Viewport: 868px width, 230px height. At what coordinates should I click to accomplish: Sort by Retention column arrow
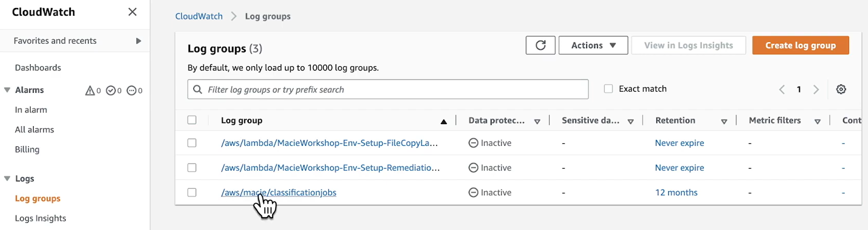(x=724, y=121)
